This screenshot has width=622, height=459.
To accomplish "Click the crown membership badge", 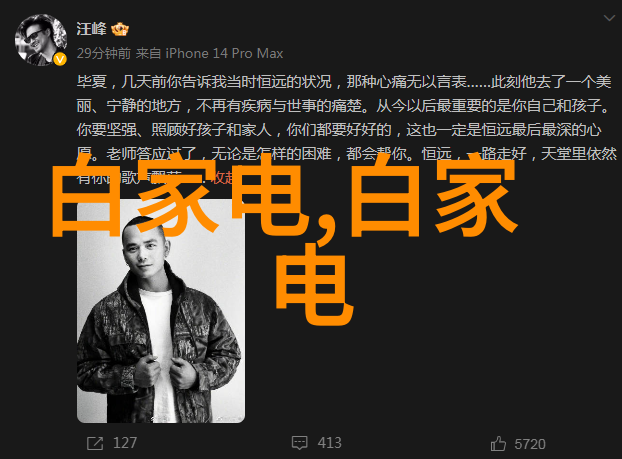I will (x=120, y=29).
